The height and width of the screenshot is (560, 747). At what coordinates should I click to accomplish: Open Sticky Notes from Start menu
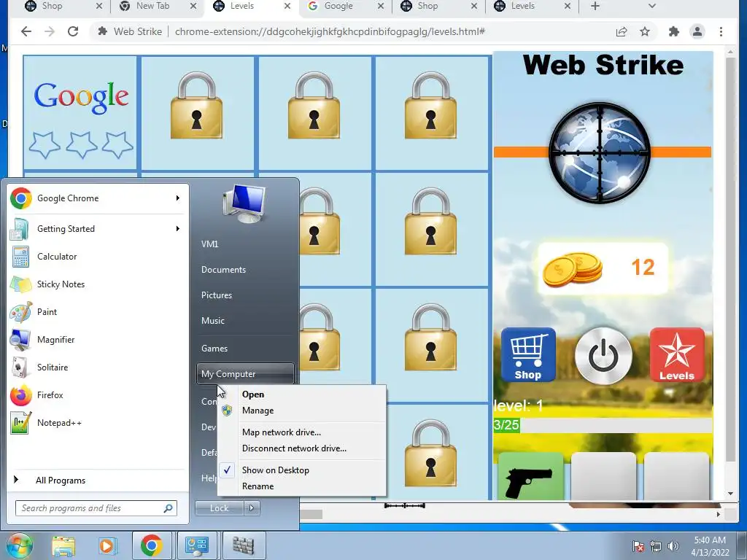point(98,284)
